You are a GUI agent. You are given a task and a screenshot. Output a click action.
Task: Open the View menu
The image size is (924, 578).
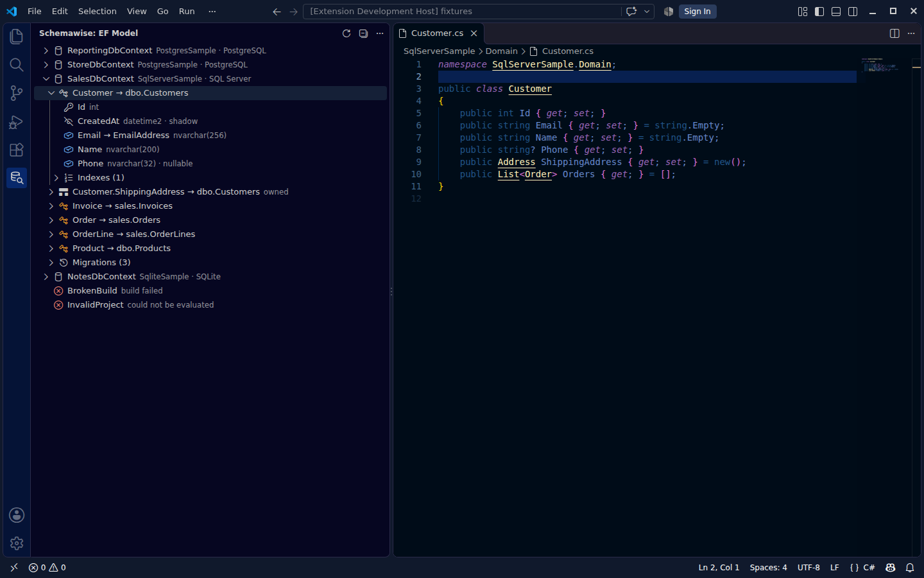[137, 12]
